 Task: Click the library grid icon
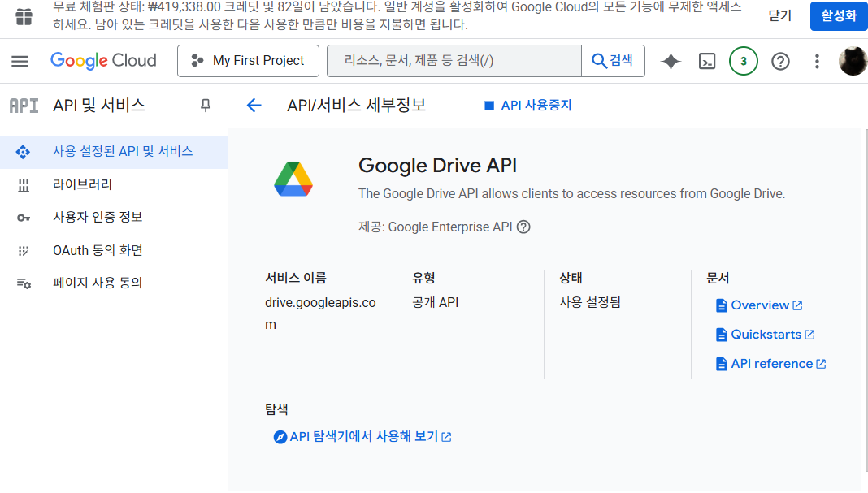pos(24,185)
